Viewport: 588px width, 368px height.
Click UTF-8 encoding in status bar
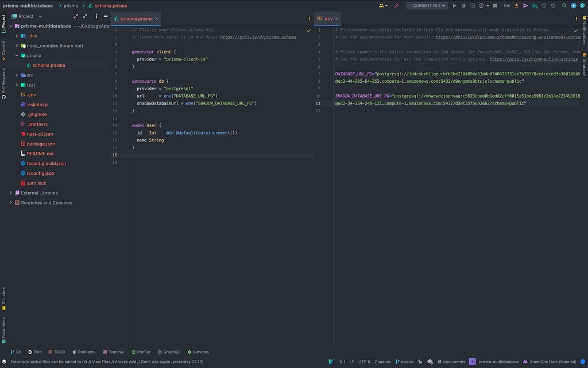364,362
